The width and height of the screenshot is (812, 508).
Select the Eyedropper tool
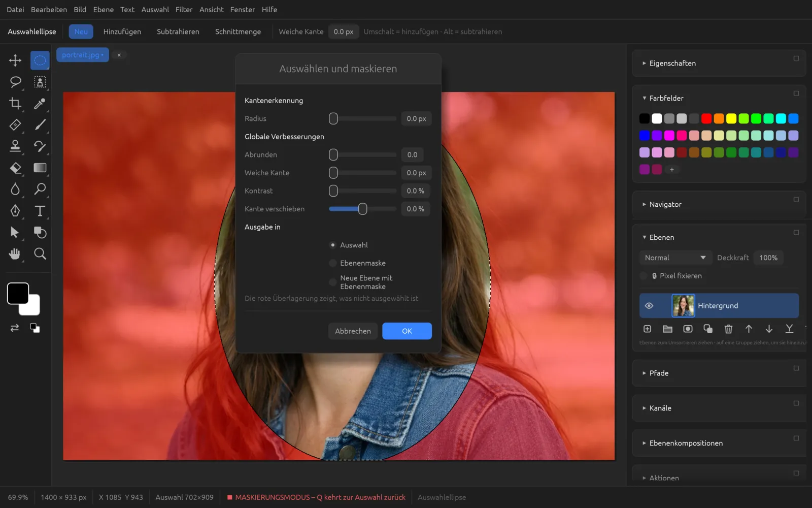40,104
